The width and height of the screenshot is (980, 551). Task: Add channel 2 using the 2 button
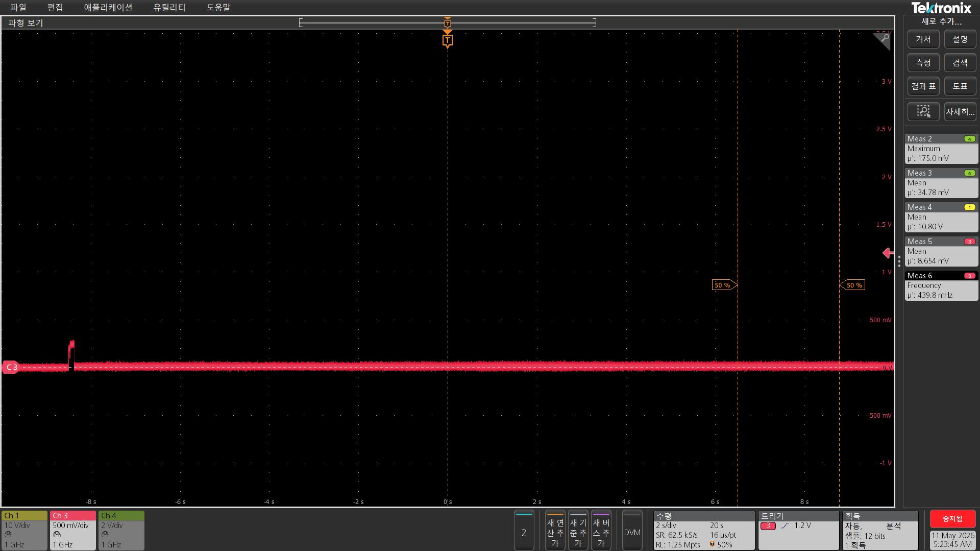pyautogui.click(x=524, y=530)
